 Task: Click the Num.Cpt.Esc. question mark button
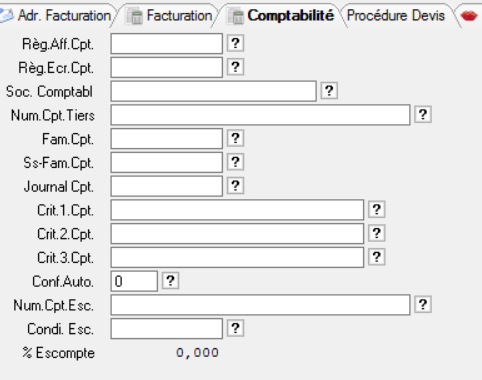click(x=423, y=304)
